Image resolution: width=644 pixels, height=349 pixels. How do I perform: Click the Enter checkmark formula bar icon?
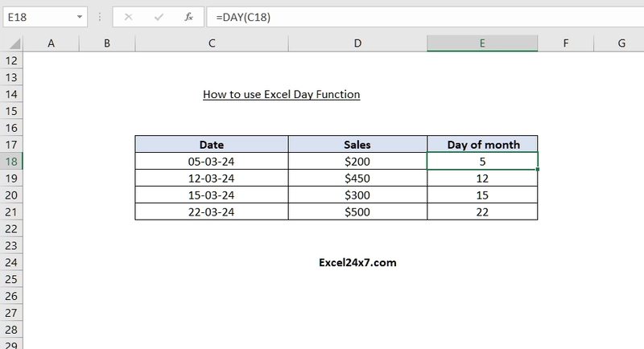pos(159,17)
